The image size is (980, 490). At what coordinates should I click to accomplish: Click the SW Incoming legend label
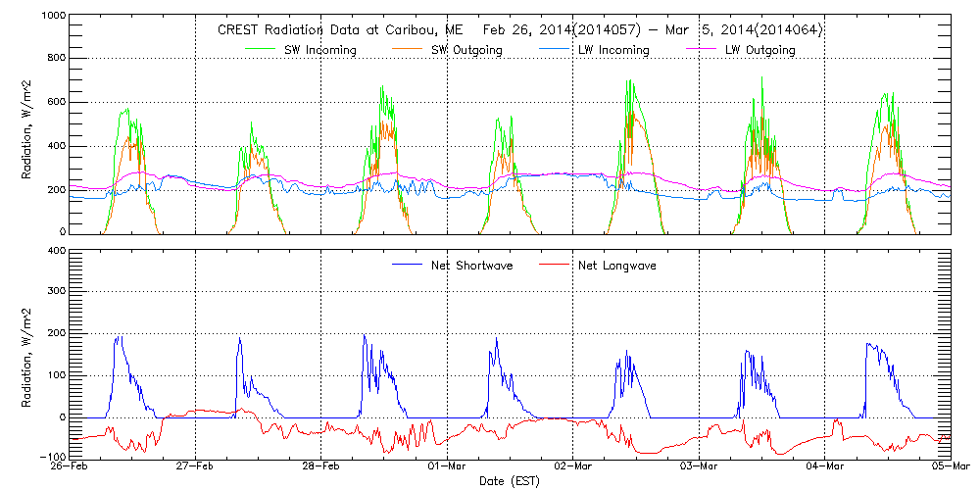(320, 49)
